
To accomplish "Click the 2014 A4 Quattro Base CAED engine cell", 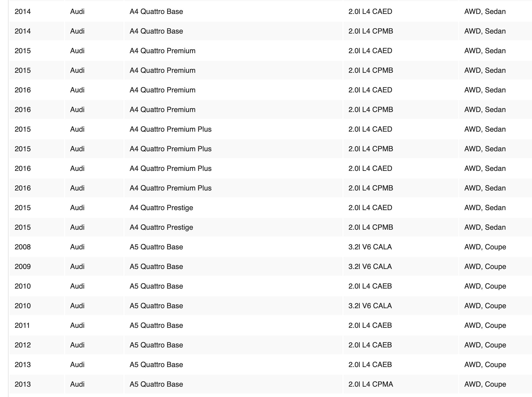I will coord(370,12).
